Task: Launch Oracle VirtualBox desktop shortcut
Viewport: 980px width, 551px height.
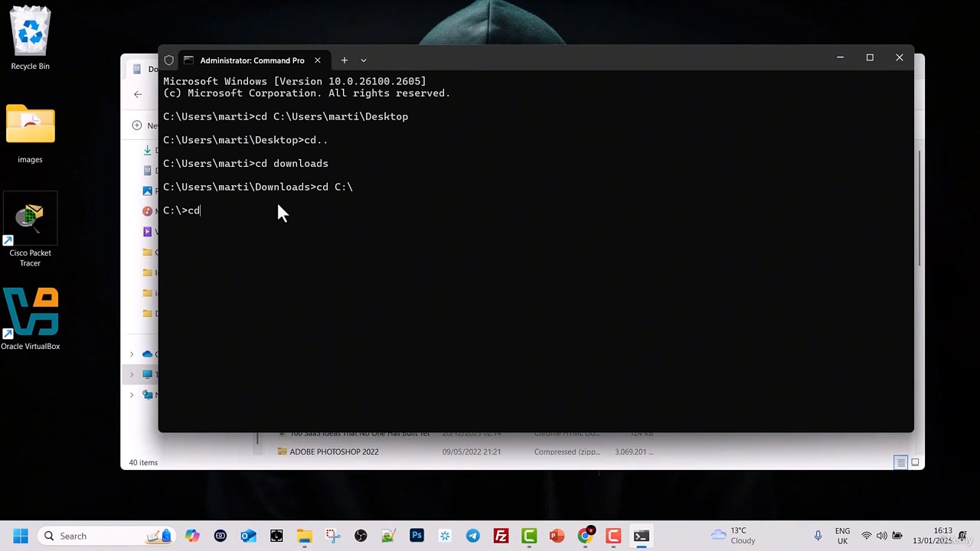Action: point(30,318)
